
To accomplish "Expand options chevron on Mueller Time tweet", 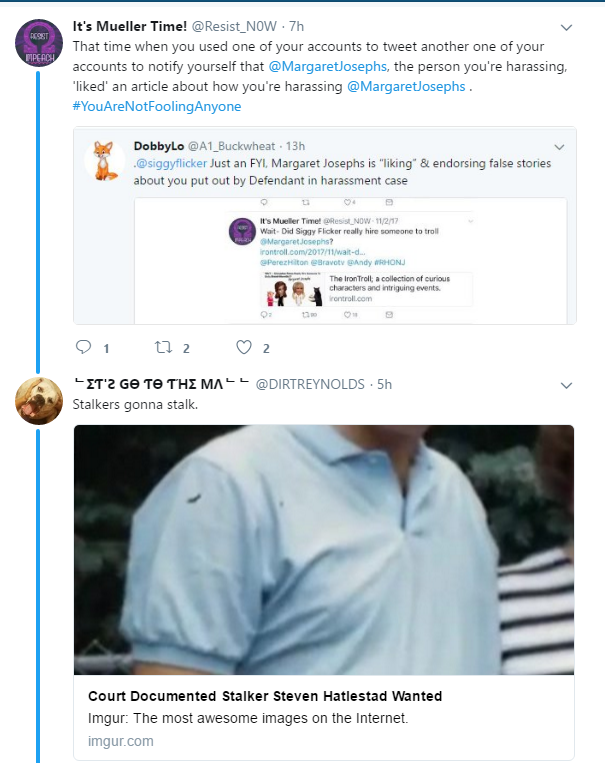I will (x=566, y=27).
